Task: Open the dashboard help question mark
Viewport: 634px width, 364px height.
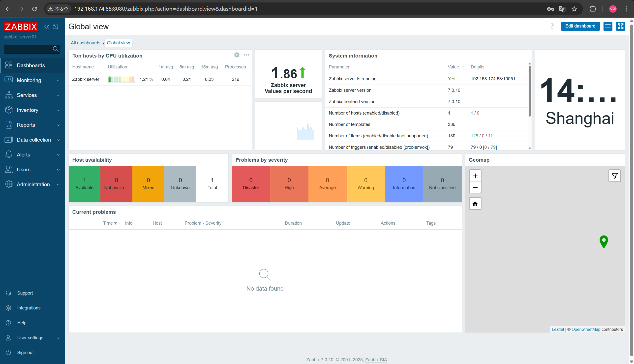Action: [552, 26]
